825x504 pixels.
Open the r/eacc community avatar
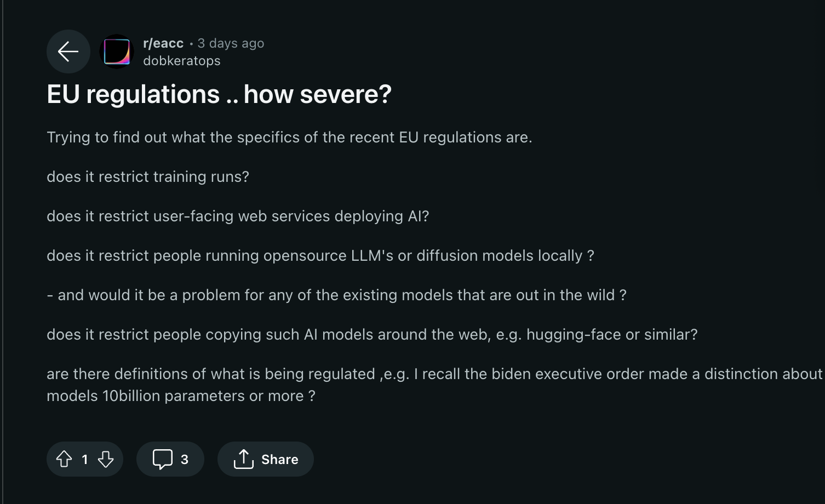pyautogui.click(x=117, y=51)
